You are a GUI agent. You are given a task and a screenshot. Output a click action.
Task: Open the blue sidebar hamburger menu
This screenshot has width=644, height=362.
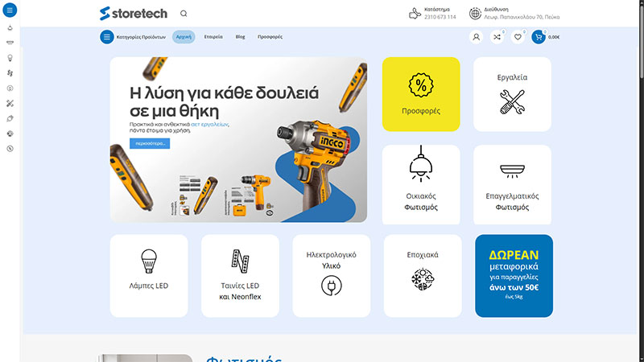10,10
